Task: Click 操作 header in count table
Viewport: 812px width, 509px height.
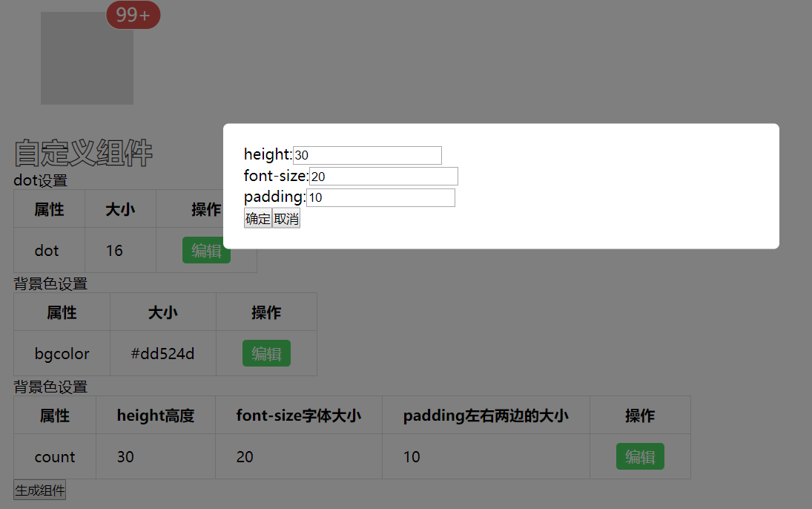Action: (x=640, y=416)
